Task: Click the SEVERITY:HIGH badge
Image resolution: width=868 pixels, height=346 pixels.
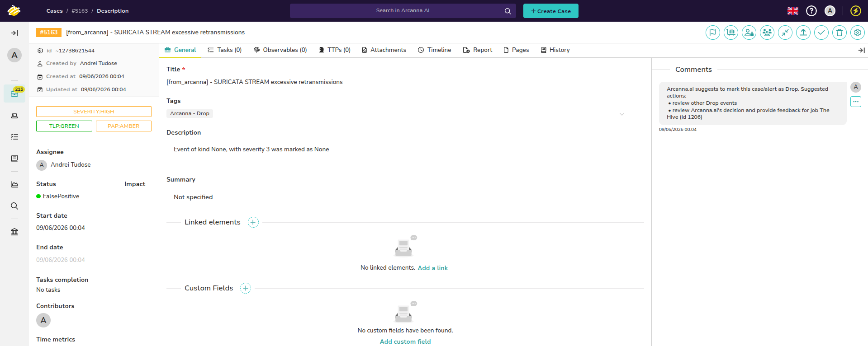Action: [x=94, y=112]
